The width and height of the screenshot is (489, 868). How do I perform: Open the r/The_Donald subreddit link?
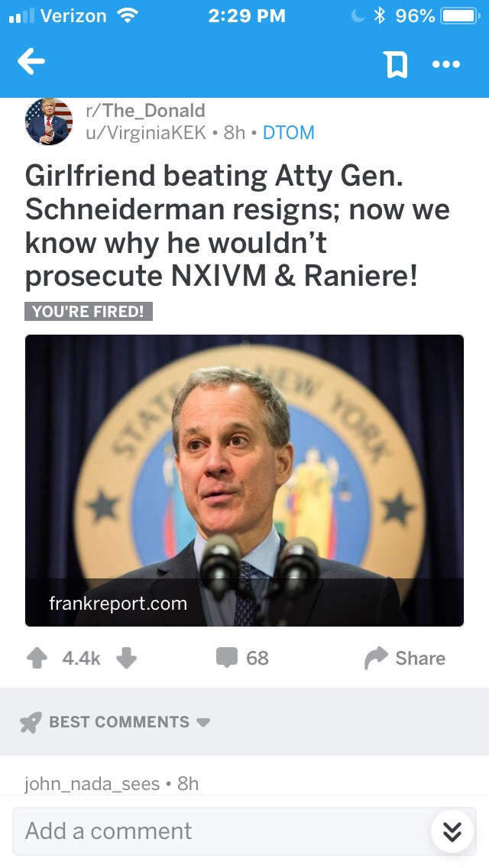pos(145,111)
